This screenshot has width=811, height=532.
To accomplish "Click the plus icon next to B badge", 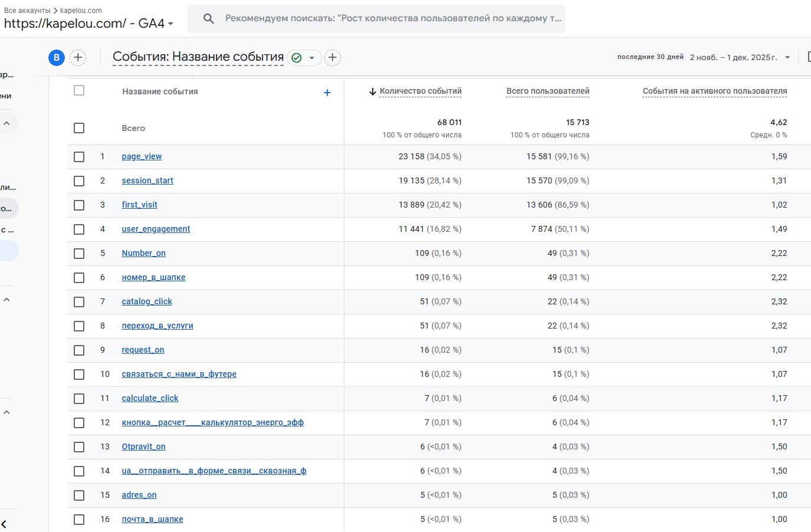I will [x=78, y=57].
